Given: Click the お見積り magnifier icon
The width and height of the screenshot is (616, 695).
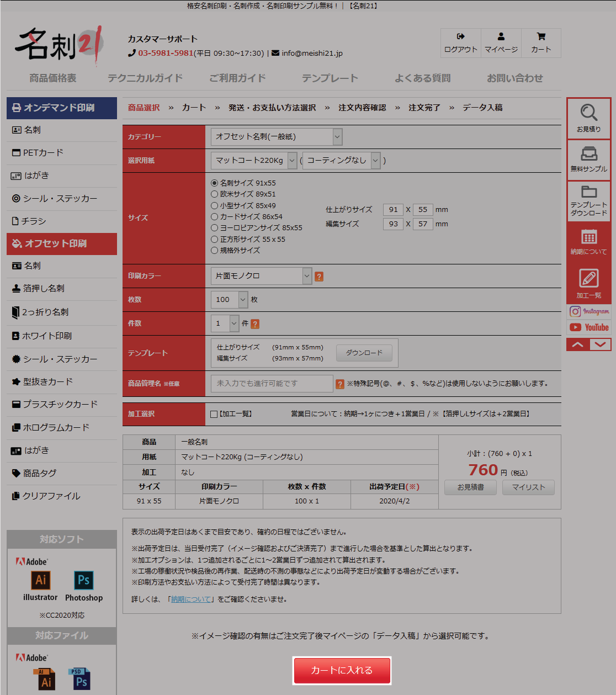Looking at the screenshot, I should (589, 113).
